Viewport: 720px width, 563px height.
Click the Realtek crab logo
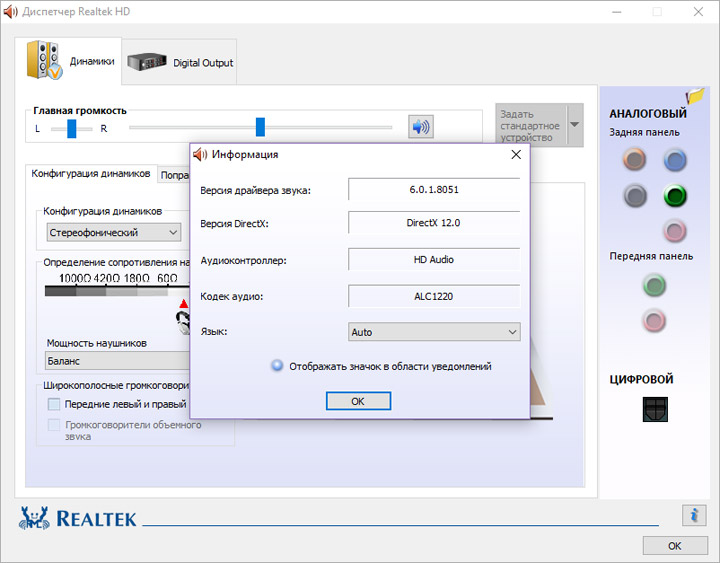[34, 518]
